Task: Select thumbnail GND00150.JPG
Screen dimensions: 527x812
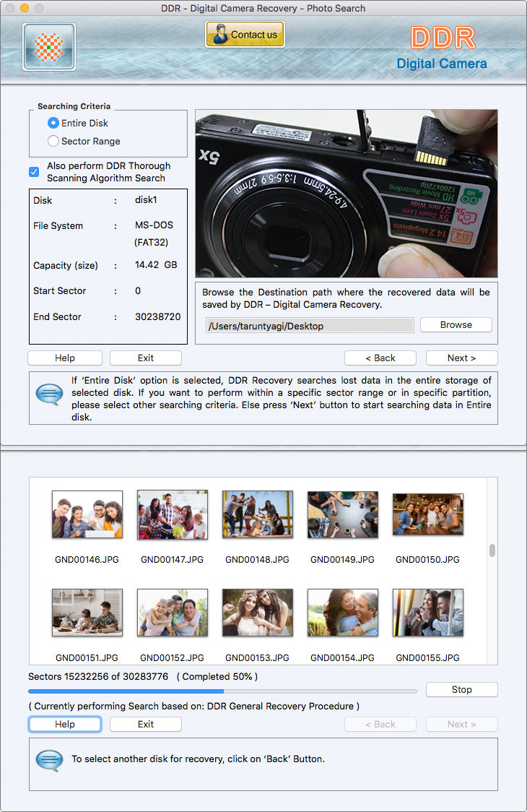Action: 427,514
